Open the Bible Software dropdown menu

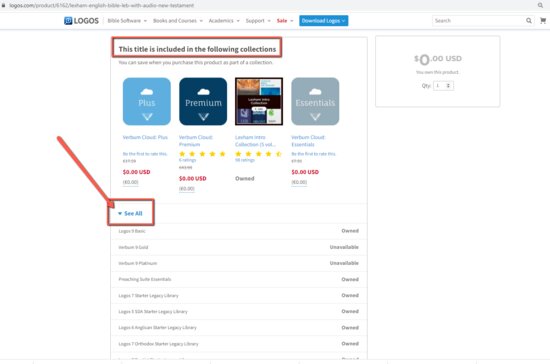click(x=127, y=21)
